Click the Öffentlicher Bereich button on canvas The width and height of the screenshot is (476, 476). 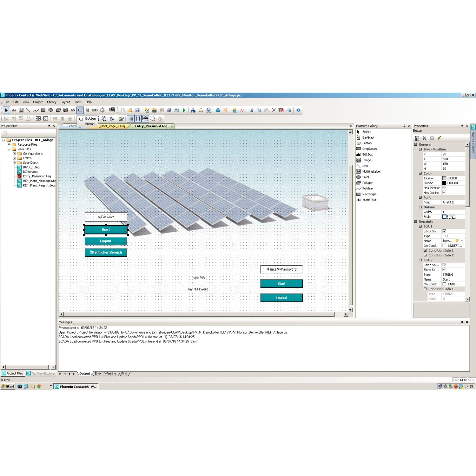(106, 253)
